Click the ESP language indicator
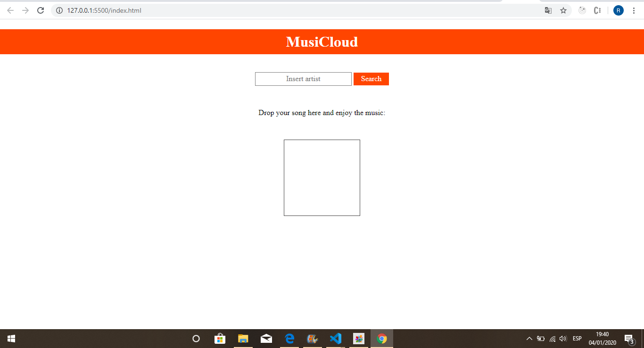This screenshot has width=644, height=348. click(x=577, y=339)
